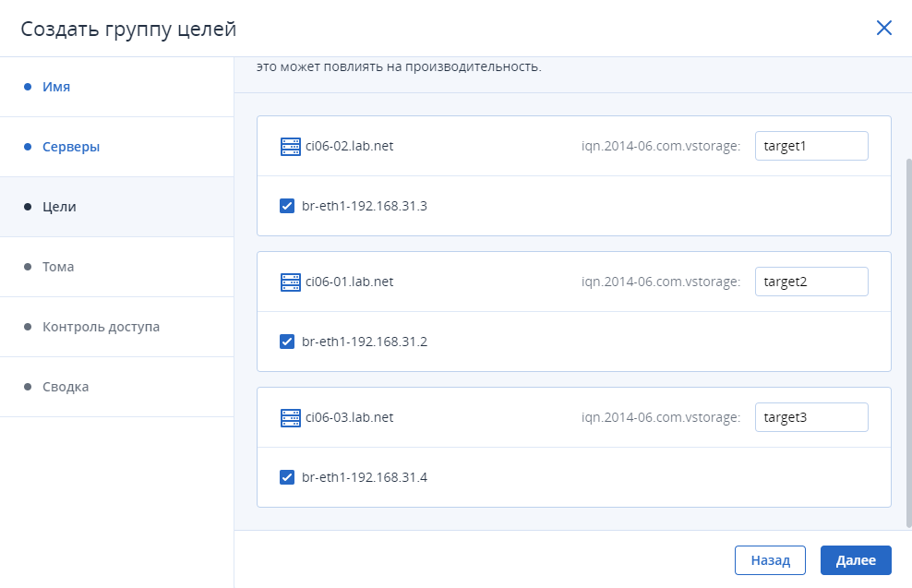Uncheck the br-eth1-192.168.31.3 interface checkbox

click(x=287, y=206)
